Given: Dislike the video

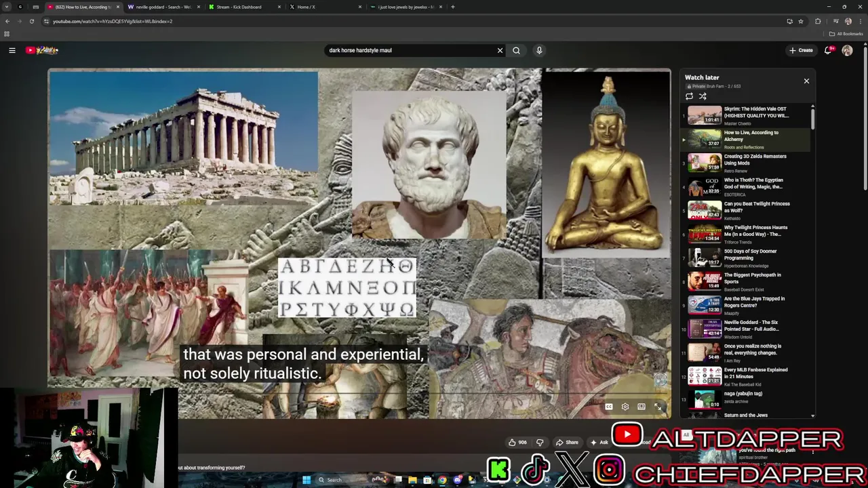Looking at the screenshot, I should pos(540,443).
